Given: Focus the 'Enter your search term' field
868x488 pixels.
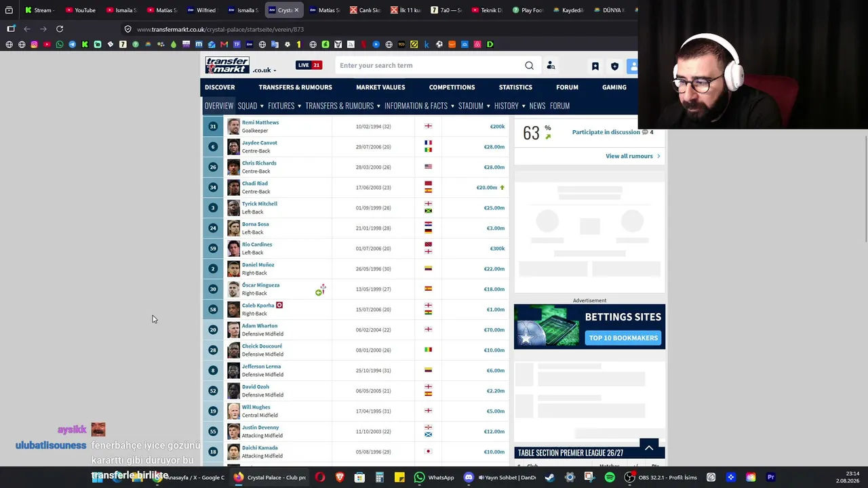Looking at the screenshot, I should pos(430,66).
